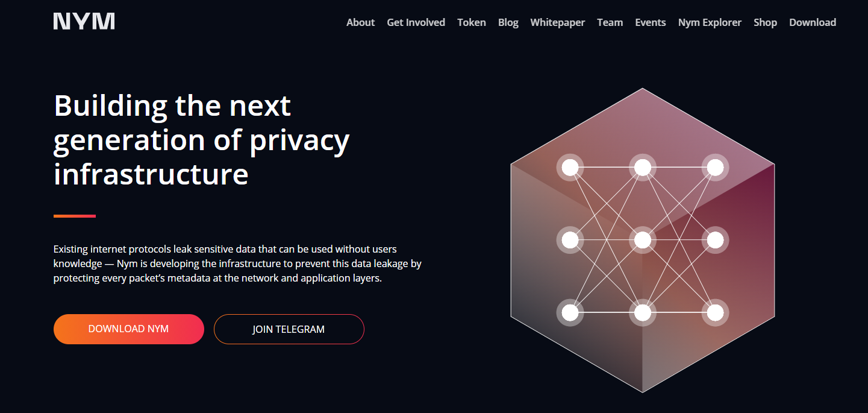Launch the Nym Explorer link
Screen dimensions: 868x413
click(710, 22)
